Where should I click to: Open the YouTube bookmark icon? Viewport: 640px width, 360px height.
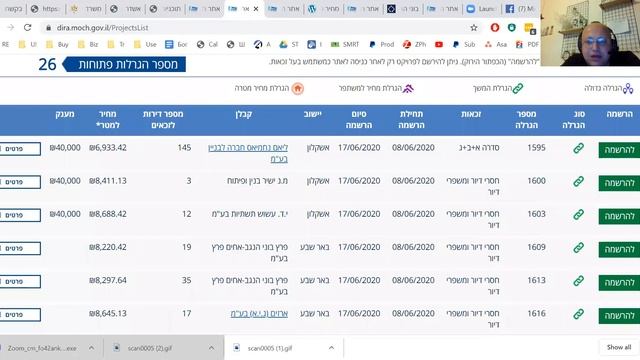pyautogui.click(x=439, y=44)
